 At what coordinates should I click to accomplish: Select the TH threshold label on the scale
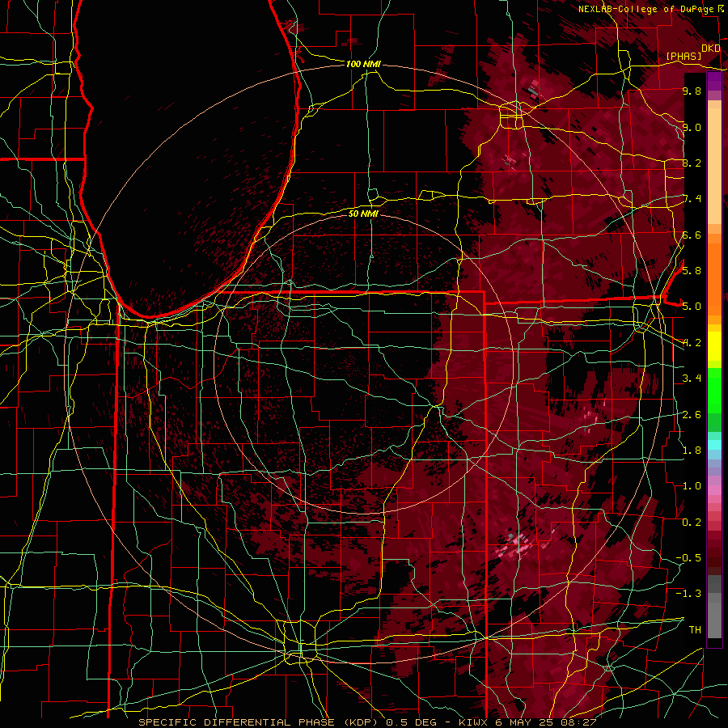[x=695, y=629]
